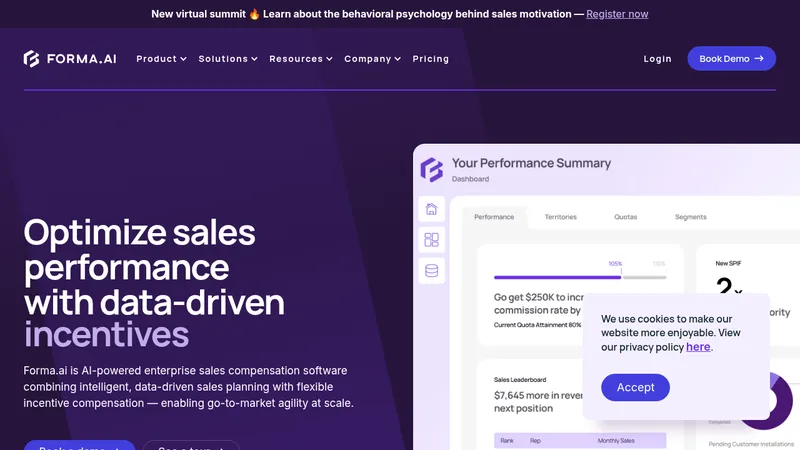Open the privacy policy 'here' link
Viewport: 800px width, 450px height.
point(698,347)
